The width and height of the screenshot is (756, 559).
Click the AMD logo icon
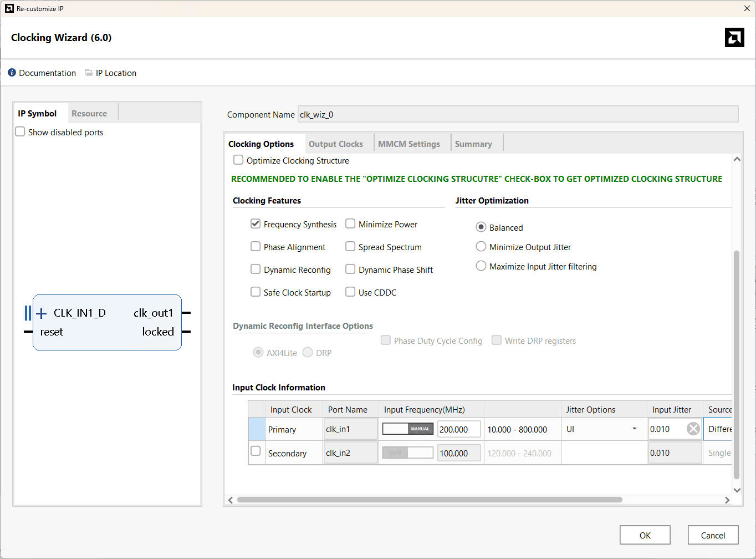tap(734, 38)
